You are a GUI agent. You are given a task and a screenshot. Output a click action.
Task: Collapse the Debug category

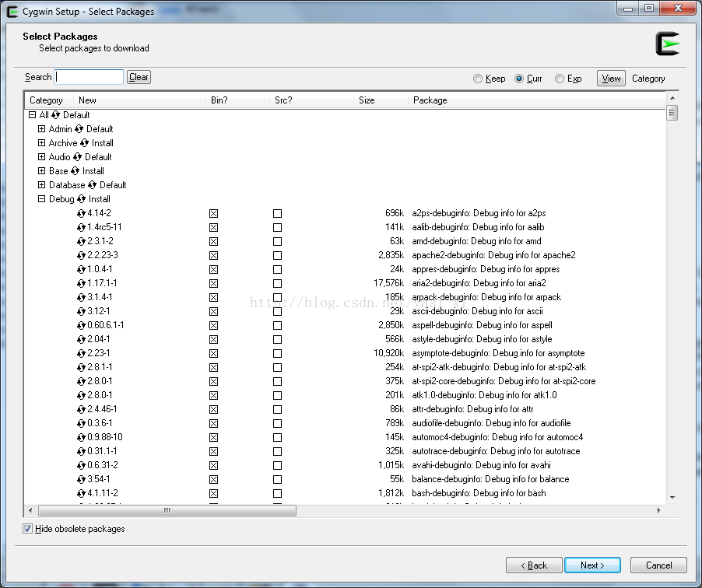tap(41, 198)
